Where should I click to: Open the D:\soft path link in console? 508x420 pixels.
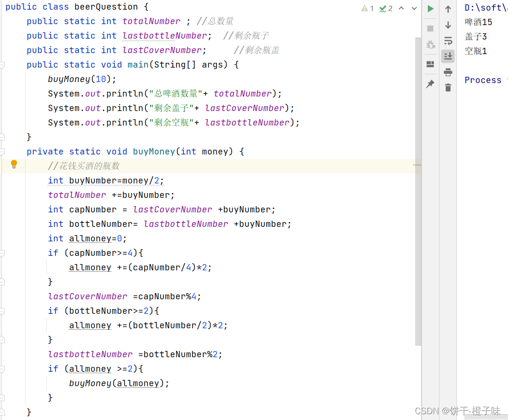pyautogui.click(x=483, y=7)
